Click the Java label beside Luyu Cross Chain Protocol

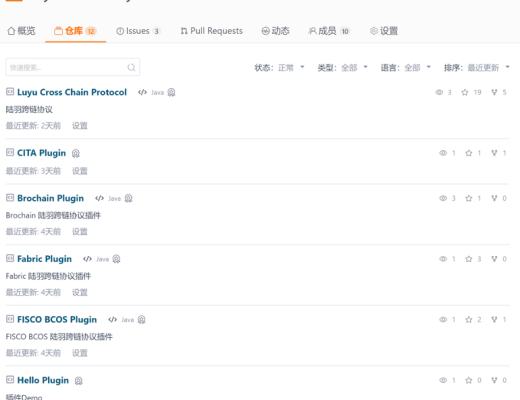point(157,93)
